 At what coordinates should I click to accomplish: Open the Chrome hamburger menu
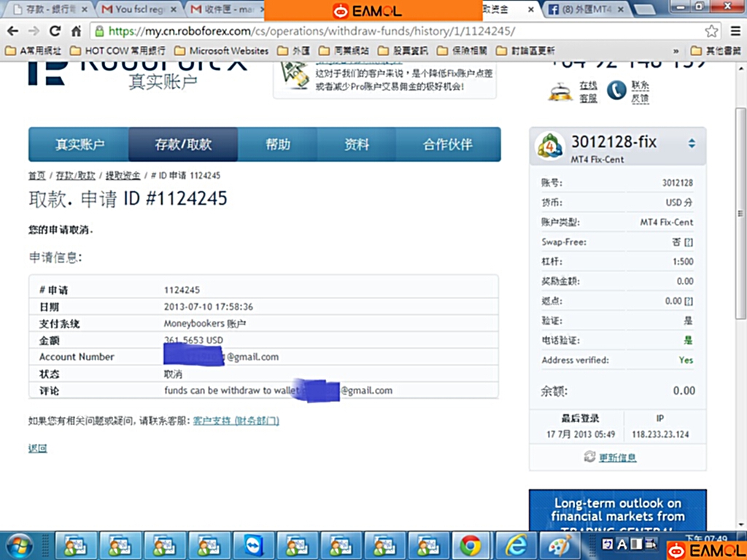click(735, 31)
